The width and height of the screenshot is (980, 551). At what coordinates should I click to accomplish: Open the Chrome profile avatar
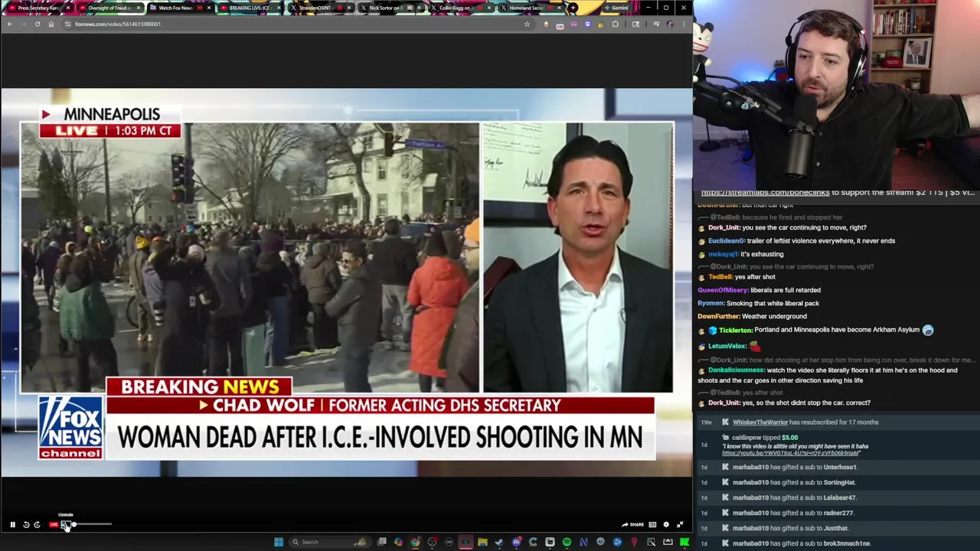click(670, 24)
